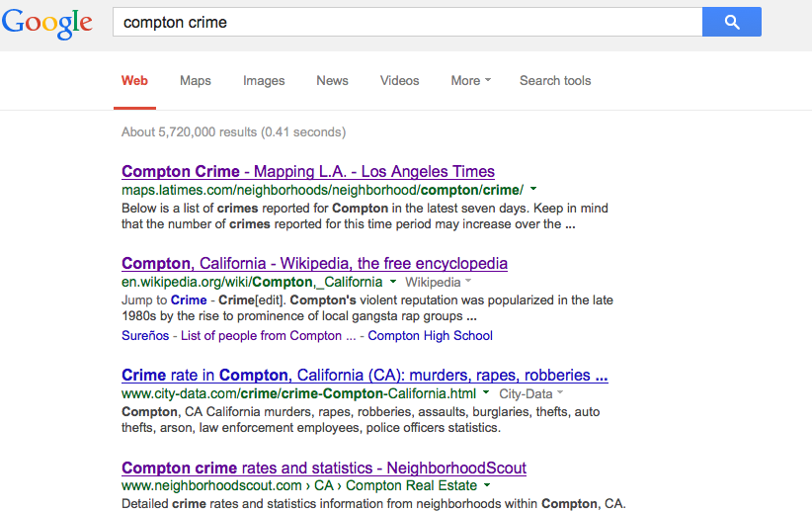Click the 'Compton Real Estate' breadcrumb text
This screenshot has height=512, width=812.
point(411,485)
